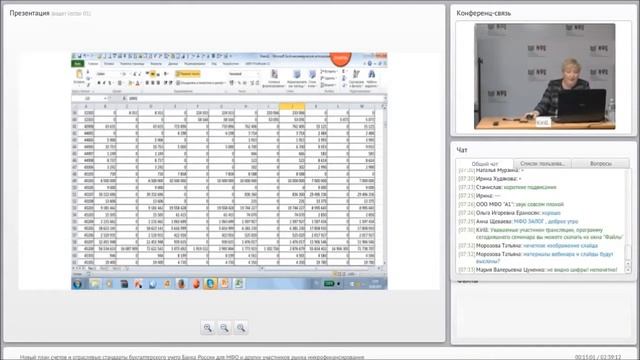The image size is (640, 360).
Task: Click the Fill Color bucket icon
Action: tap(130, 83)
